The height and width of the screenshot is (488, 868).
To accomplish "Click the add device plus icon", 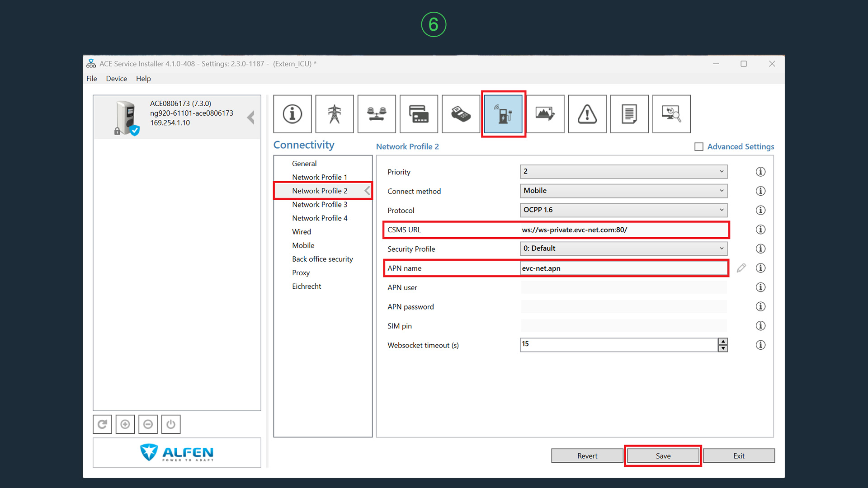I will pyautogui.click(x=125, y=424).
